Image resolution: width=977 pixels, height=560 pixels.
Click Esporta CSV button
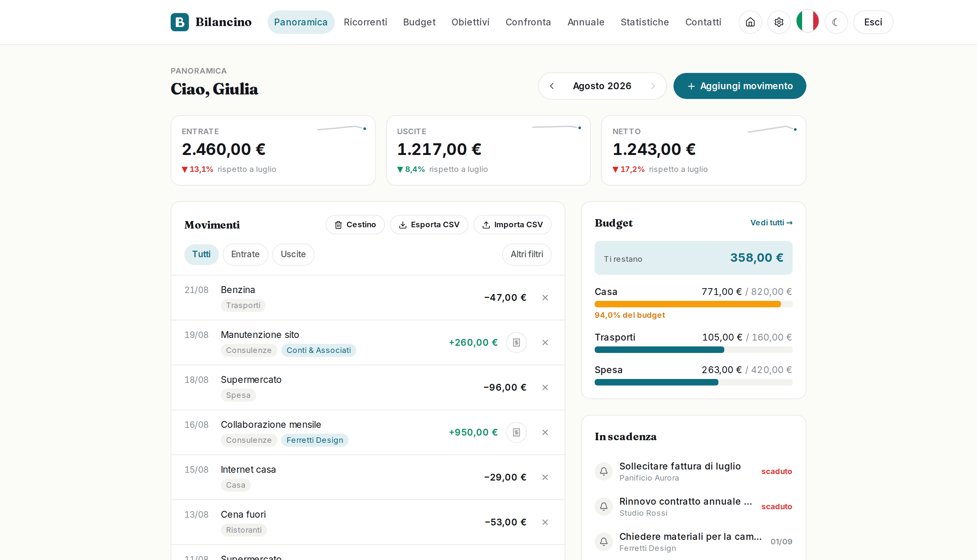429,225
